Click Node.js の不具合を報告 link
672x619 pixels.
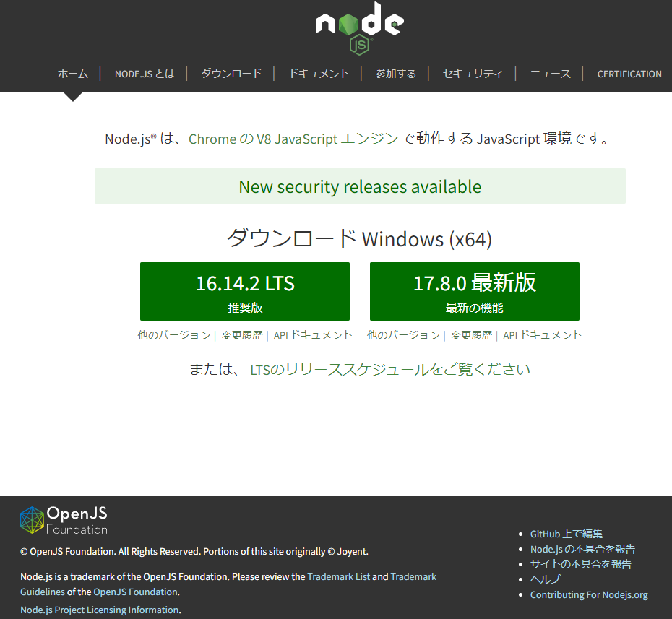coord(582,549)
